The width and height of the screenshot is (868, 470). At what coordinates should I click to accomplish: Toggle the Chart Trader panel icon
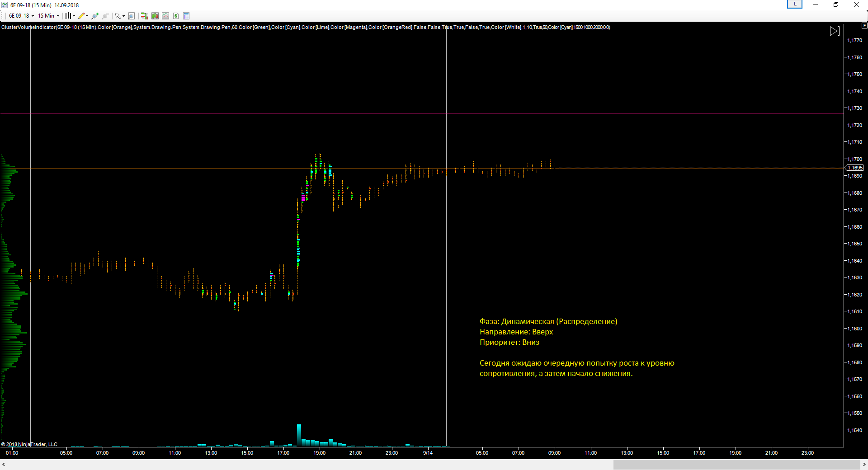tap(144, 16)
